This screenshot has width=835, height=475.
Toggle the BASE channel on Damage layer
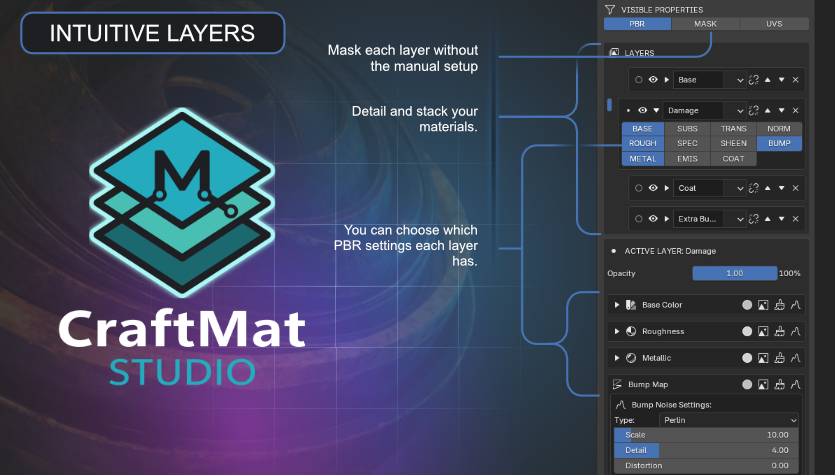[643, 129]
